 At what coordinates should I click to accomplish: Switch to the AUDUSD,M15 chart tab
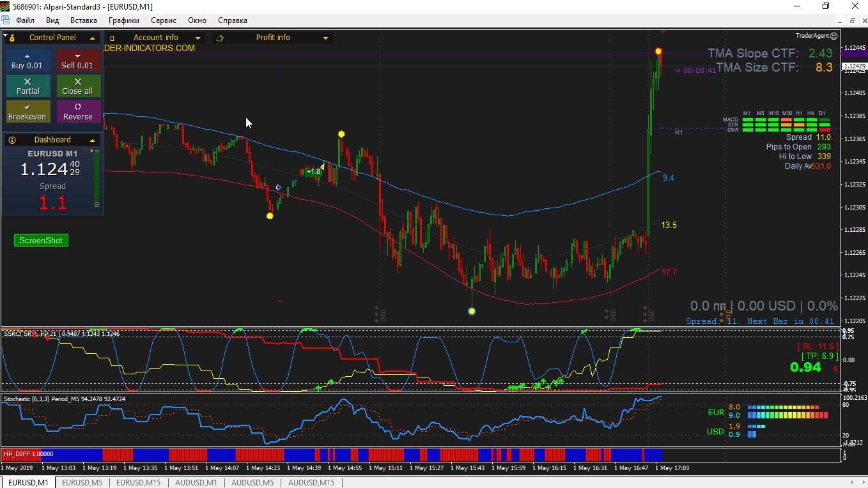(x=311, y=483)
